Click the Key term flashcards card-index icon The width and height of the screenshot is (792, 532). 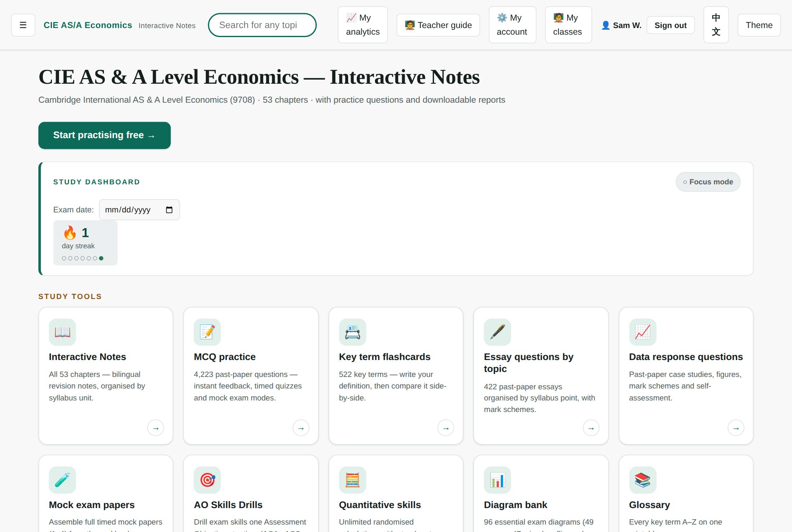[x=352, y=332]
